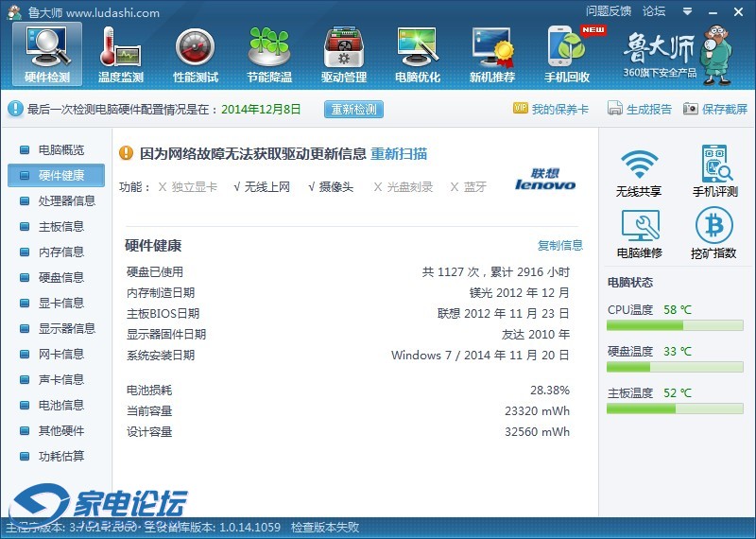Open 节能降温 energy saving tool
756x539 pixels.
[269, 54]
